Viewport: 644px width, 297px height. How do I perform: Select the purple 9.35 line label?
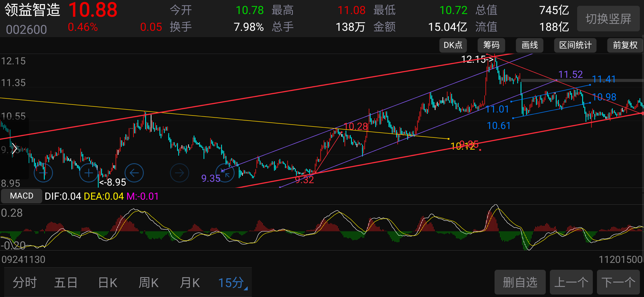(211, 178)
